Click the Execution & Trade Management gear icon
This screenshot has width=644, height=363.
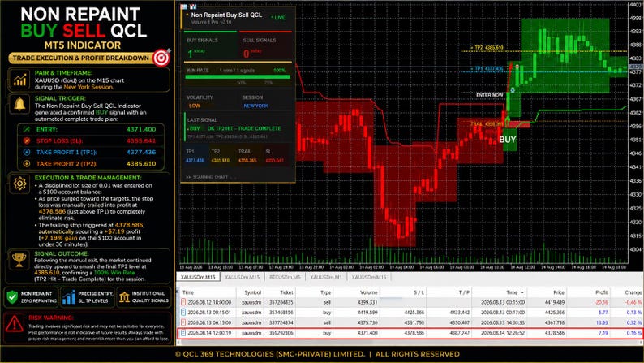(x=19, y=184)
